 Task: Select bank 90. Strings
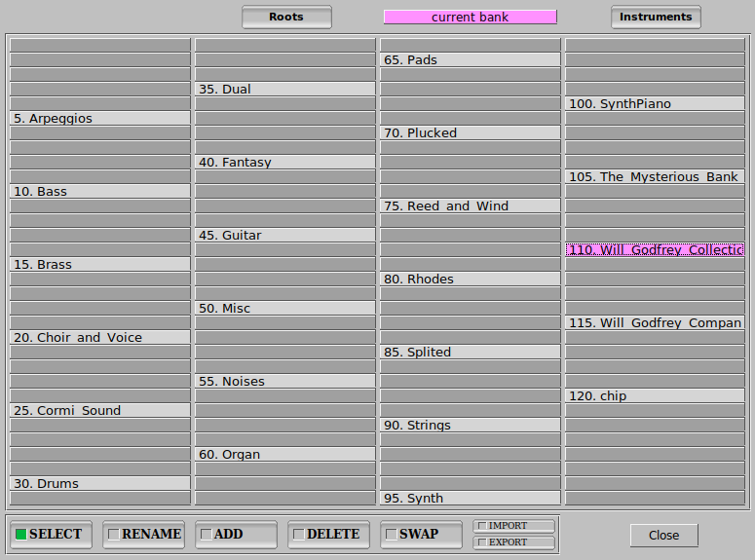pos(471,426)
